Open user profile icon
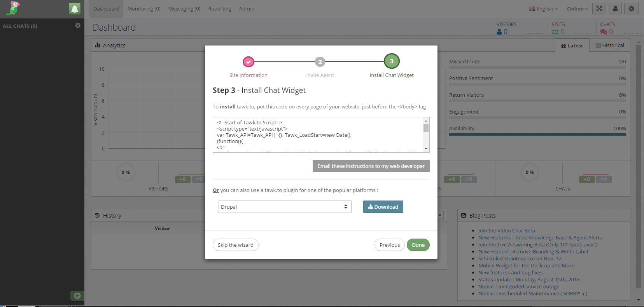 [x=615, y=9]
